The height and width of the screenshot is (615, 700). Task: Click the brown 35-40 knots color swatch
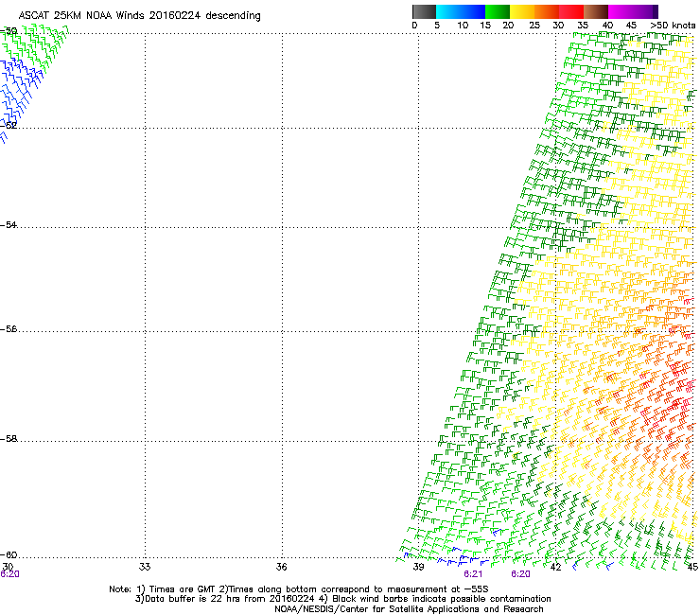pos(596,11)
